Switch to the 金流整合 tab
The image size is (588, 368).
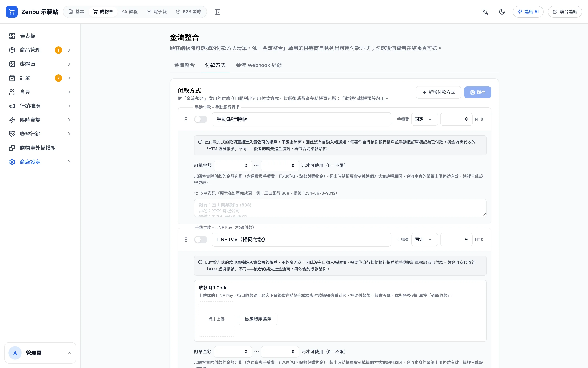point(184,65)
